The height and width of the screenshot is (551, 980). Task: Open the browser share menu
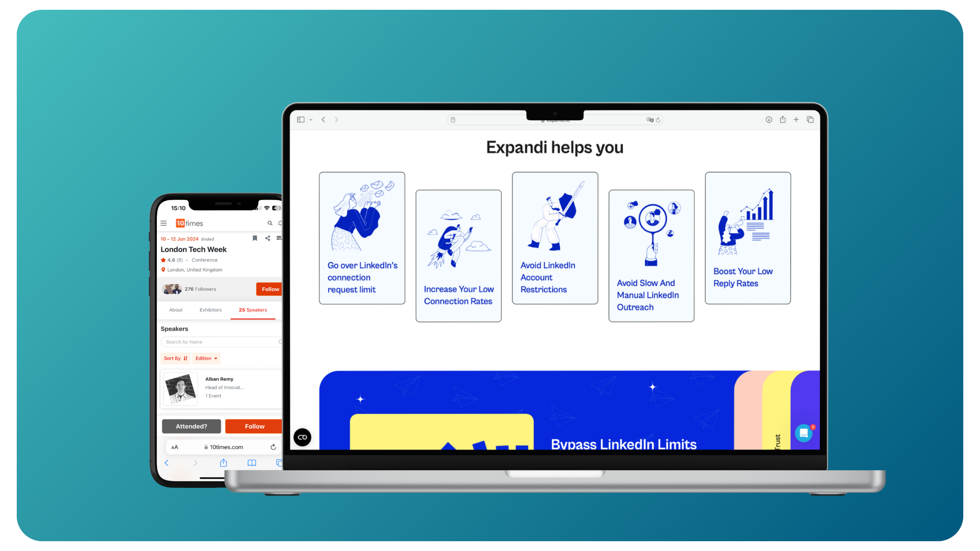point(783,119)
